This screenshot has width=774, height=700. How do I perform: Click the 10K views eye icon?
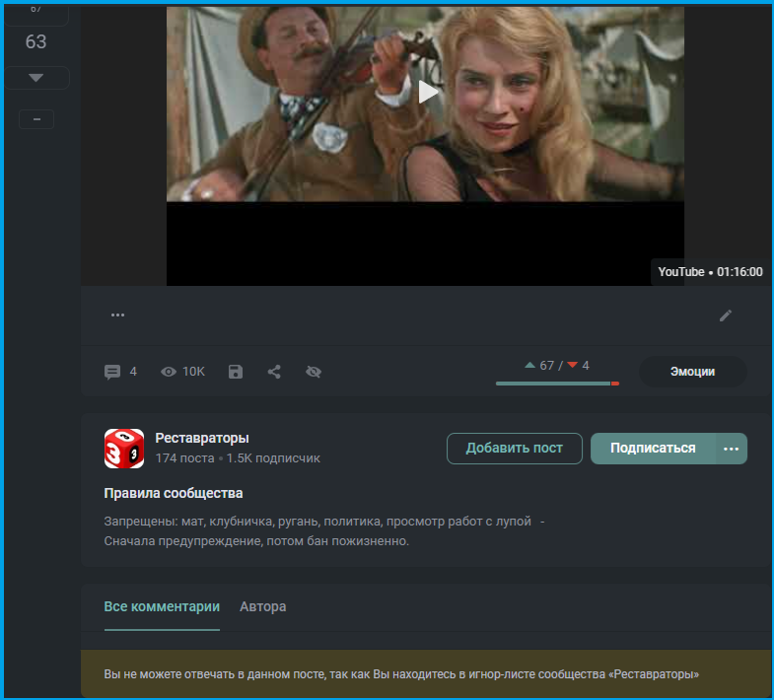point(169,372)
